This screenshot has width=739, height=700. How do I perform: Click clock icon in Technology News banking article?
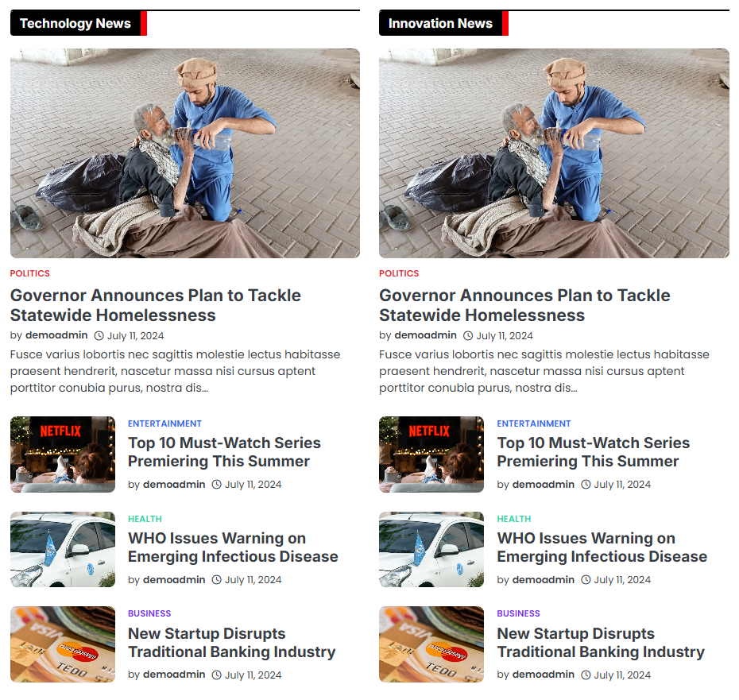click(x=216, y=675)
